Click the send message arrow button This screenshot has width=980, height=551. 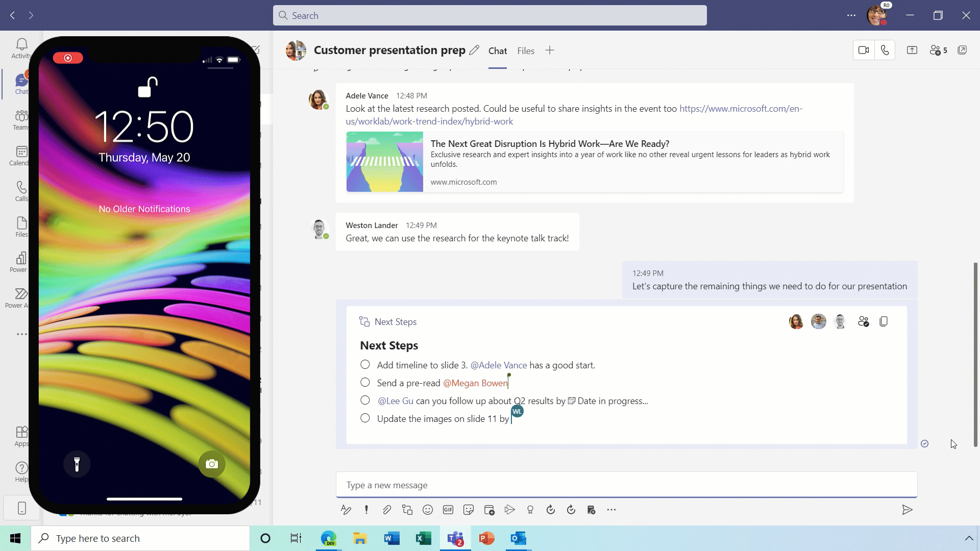(908, 509)
